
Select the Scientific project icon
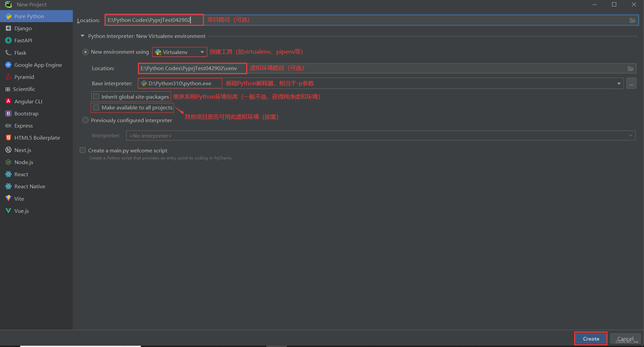coord(8,89)
